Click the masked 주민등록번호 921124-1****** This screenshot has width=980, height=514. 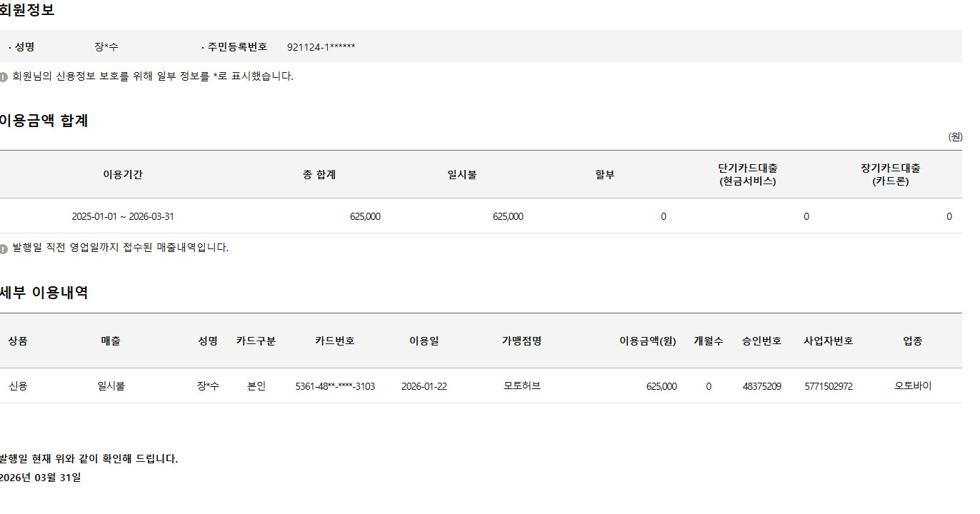pyautogui.click(x=321, y=48)
